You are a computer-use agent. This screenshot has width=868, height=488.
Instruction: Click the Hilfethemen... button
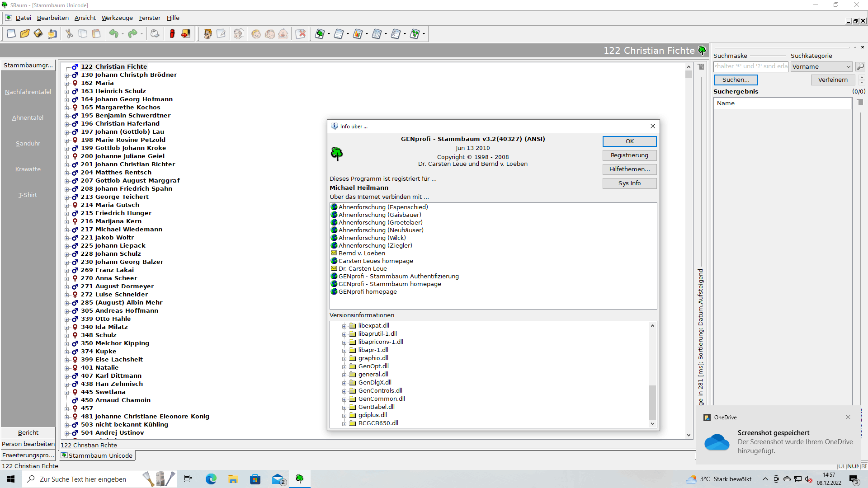[629, 169]
